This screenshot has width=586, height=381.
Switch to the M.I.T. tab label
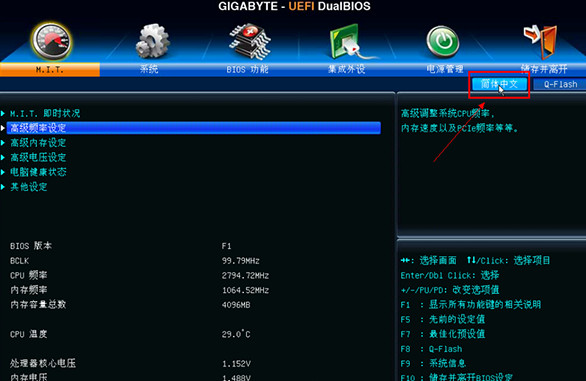click(x=50, y=70)
